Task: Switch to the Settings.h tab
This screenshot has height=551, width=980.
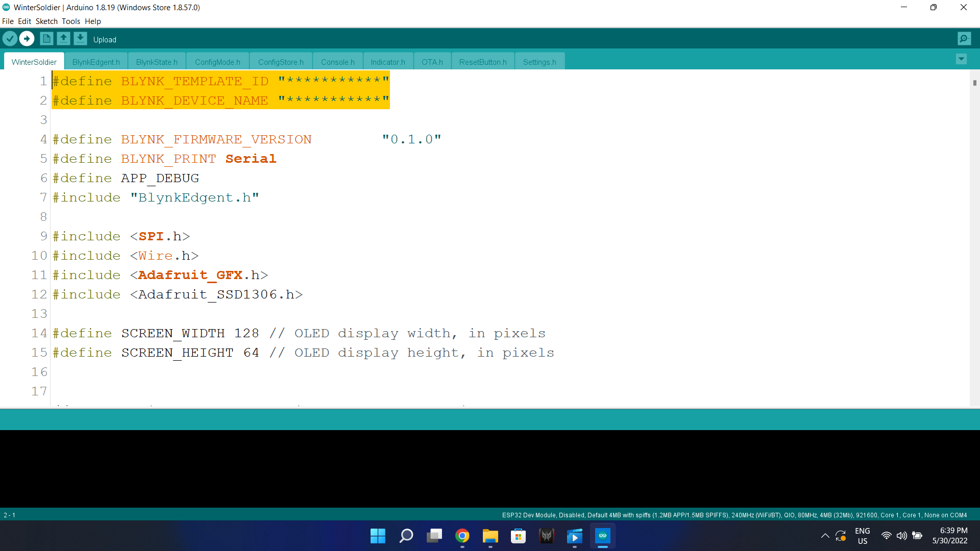Action: tap(540, 61)
